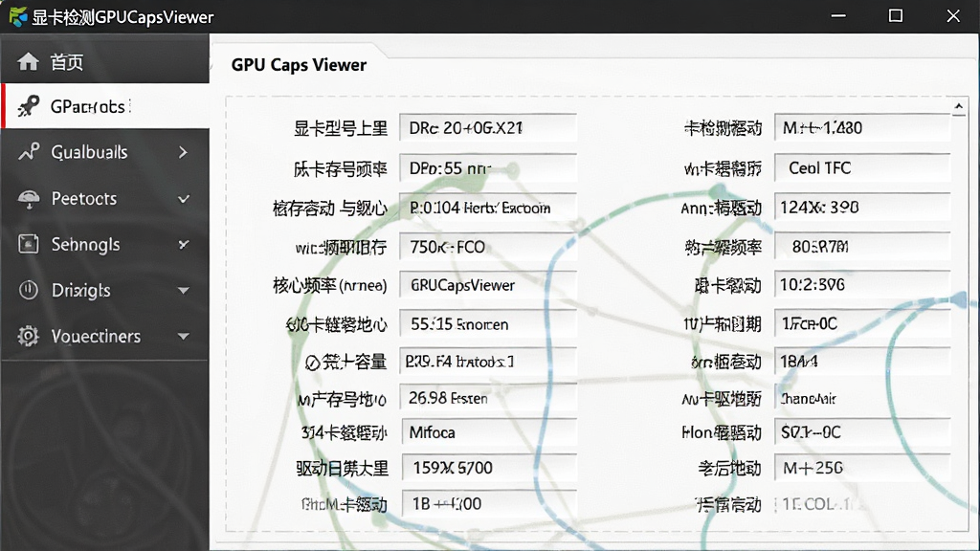Click the field showing 10:2:306
This screenshot has height=551, width=980.
click(x=862, y=285)
